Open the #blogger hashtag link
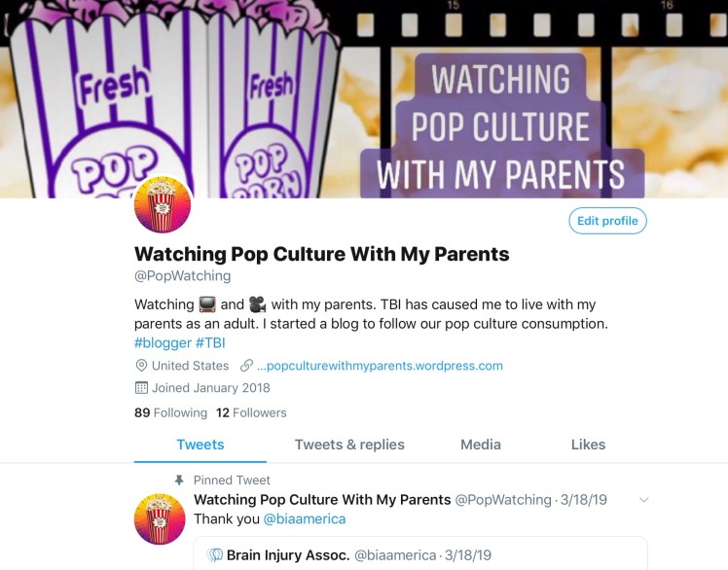Viewport: 728px width, 570px height. 163,343
